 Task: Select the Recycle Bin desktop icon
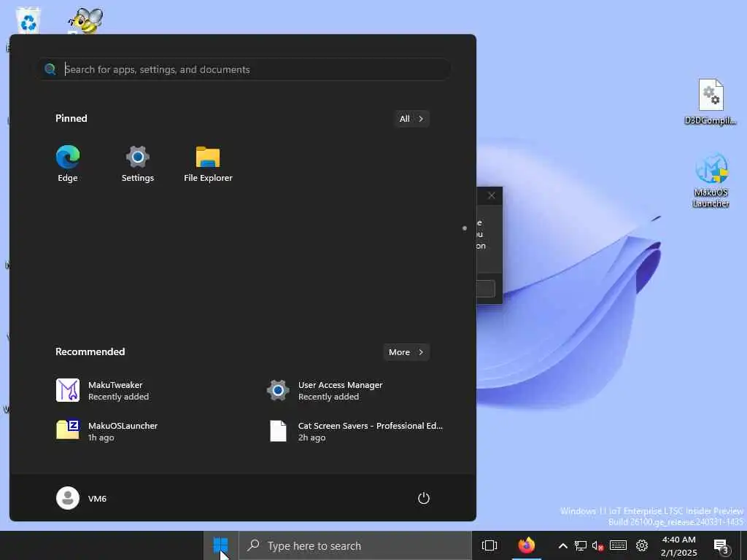coord(28,21)
